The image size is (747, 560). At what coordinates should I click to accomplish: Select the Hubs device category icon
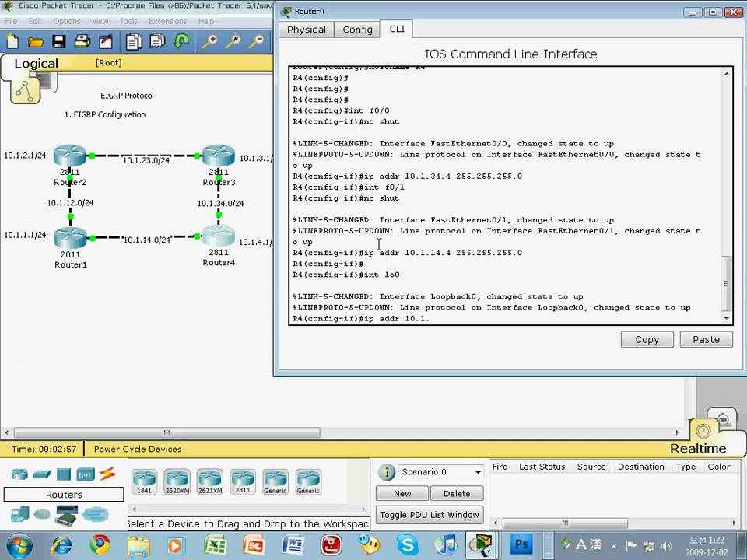coord(63,474)
